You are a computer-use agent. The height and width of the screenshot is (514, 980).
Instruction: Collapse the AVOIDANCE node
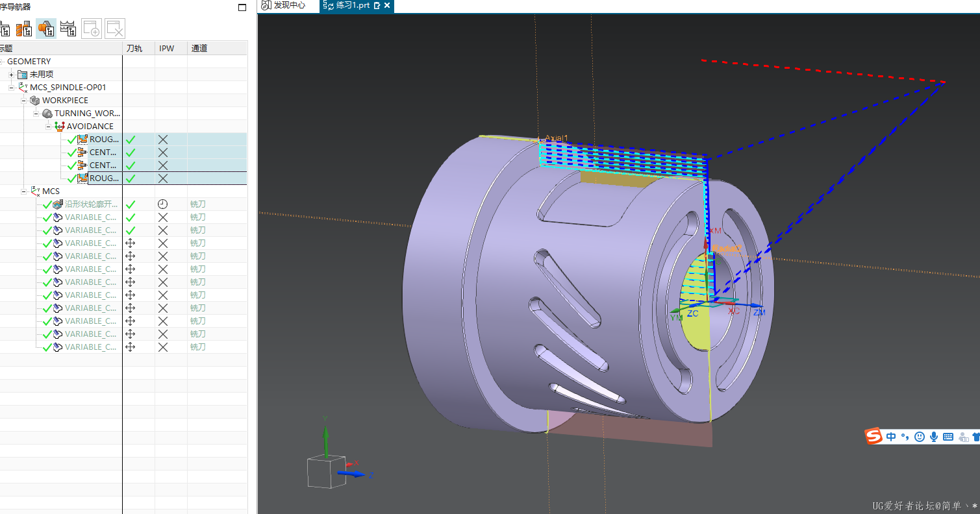48,127
